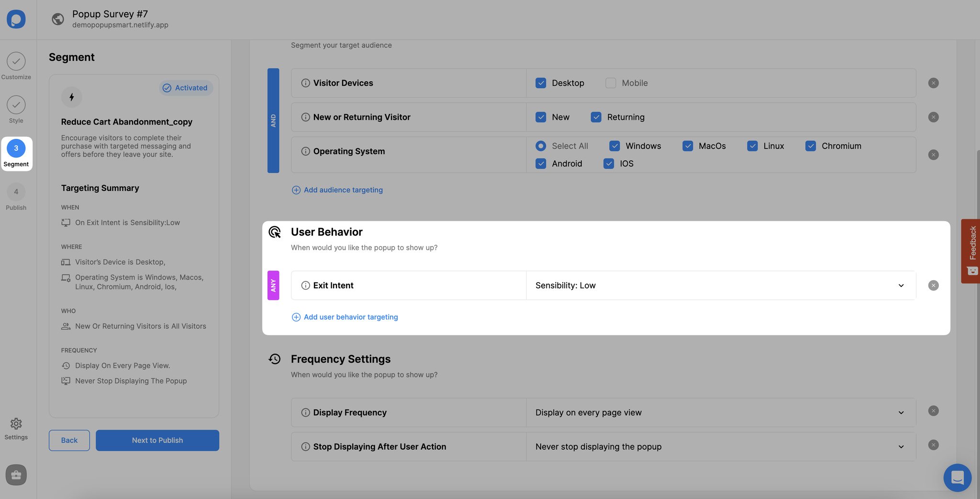
Task: Click info icon beside Display Frequency
Action: coord(305,412)
